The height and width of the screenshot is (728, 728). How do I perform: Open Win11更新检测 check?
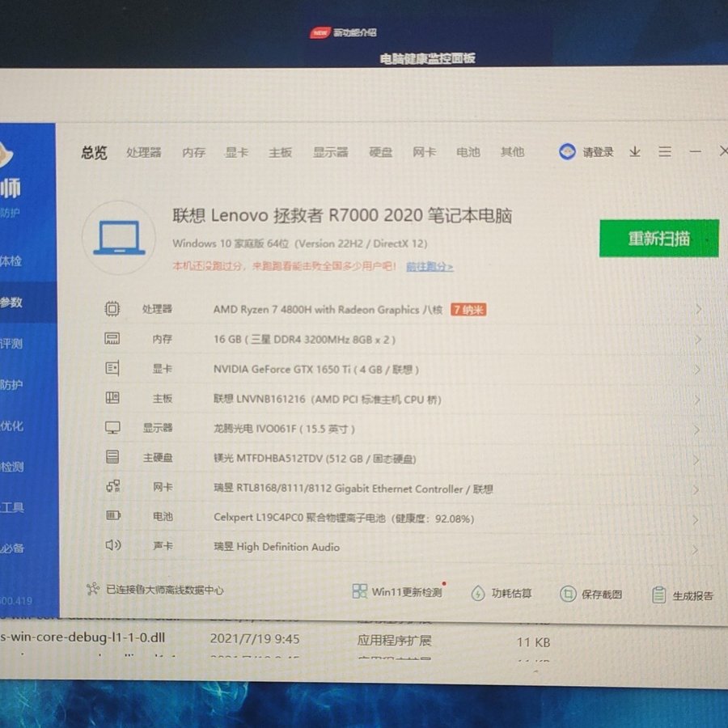(x=397, y=592)
